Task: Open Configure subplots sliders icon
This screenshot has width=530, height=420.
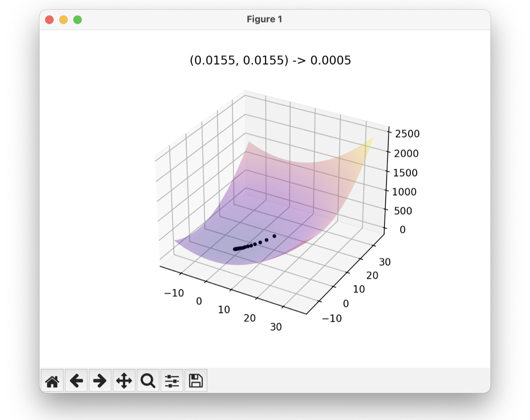Action: (x=172, y=381)
